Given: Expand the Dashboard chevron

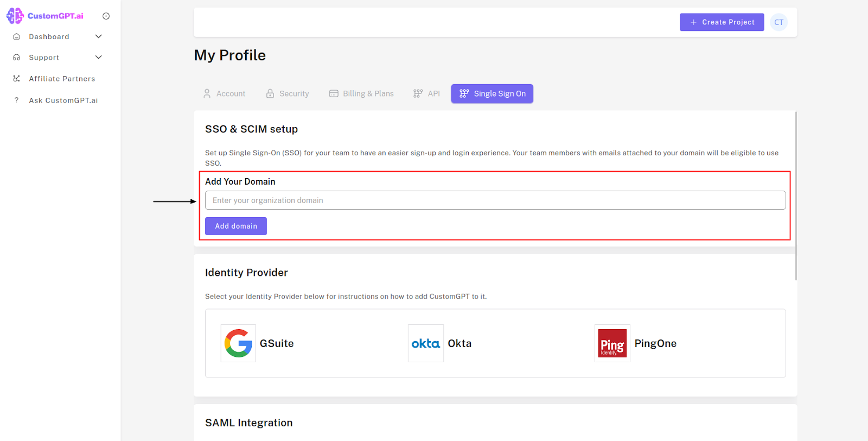Looking at the screenshot, I should (99, 36).
